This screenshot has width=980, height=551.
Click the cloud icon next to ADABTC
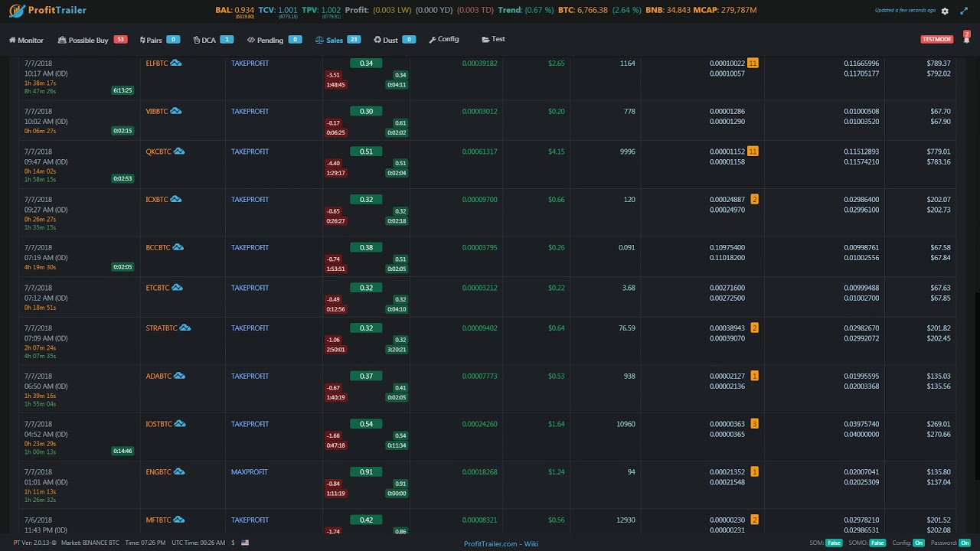(x=179, y=376)
